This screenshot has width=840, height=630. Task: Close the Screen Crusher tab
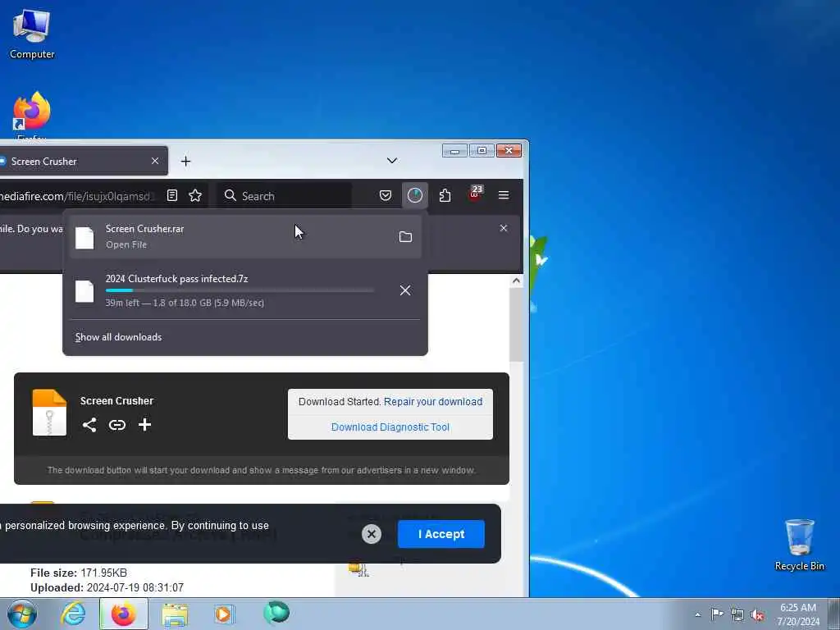[x=155, y=161]
